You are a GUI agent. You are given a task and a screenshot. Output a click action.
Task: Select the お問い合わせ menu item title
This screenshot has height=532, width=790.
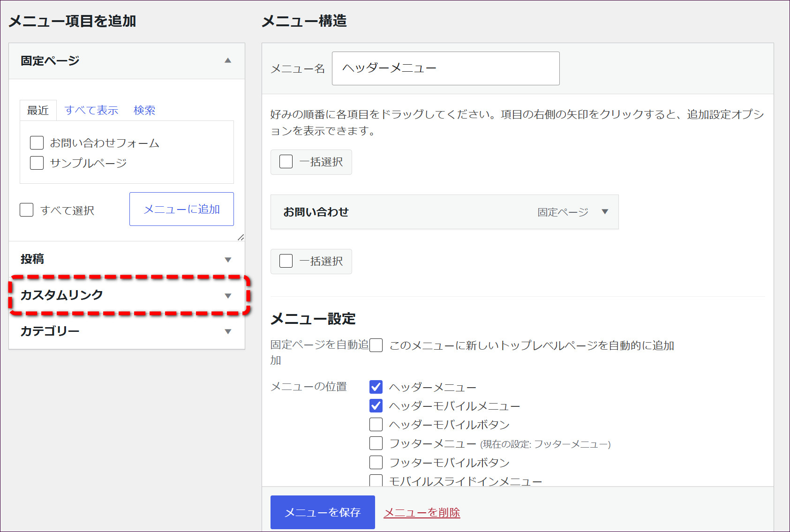[316, 212]
